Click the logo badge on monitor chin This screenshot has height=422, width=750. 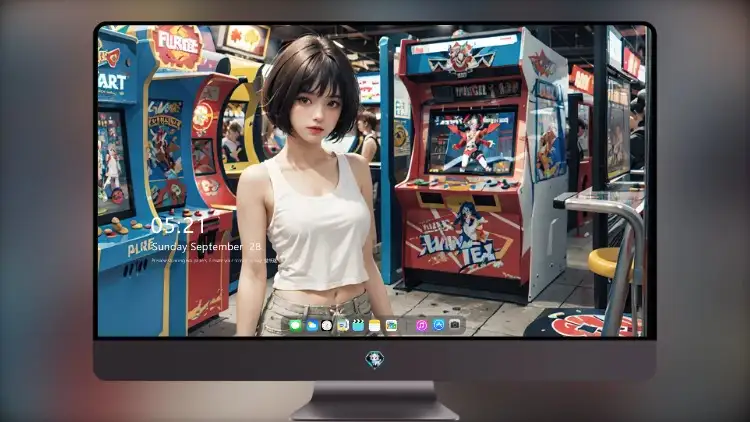(375, 359)
